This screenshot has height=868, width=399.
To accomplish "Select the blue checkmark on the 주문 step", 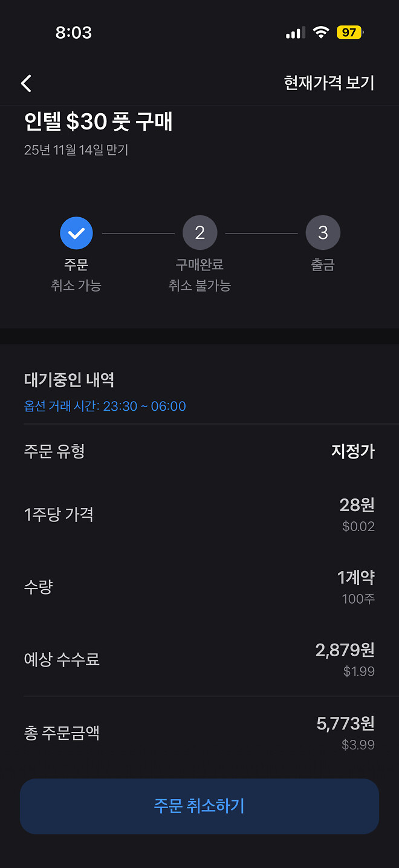I will coord(76,232).
